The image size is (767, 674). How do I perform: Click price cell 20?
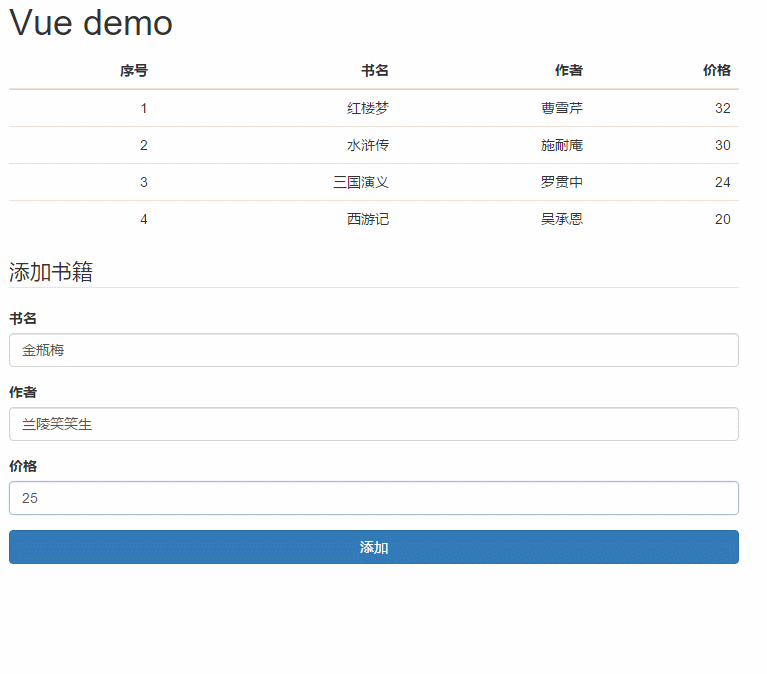tap(722, 219)
